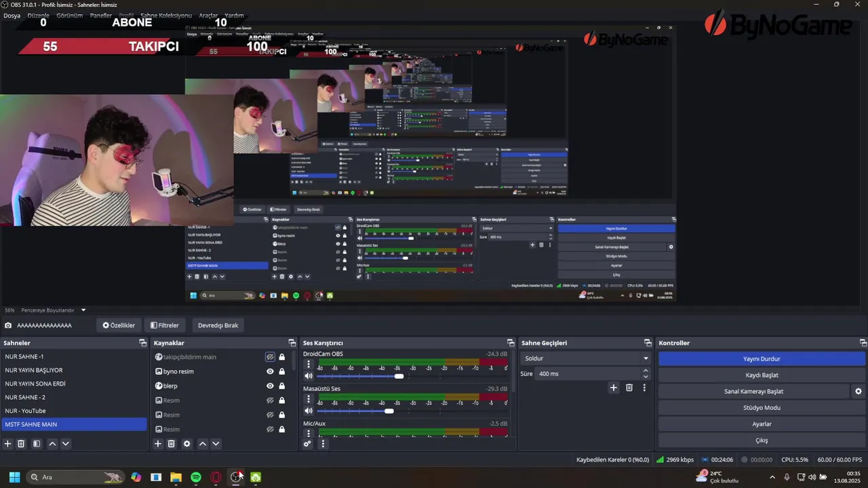
Task: Show hidden system tray icons chevron
Action: (772, 477)
